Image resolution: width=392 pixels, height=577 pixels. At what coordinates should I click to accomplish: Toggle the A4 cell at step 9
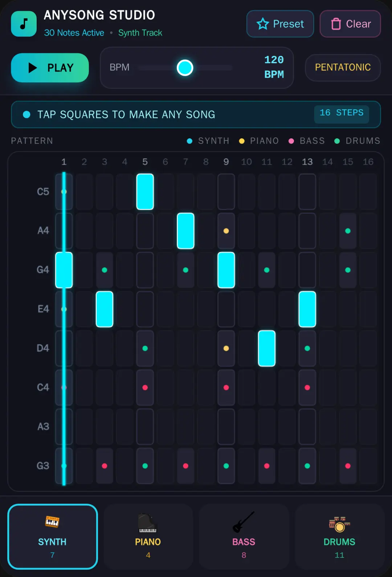(226, 231)
